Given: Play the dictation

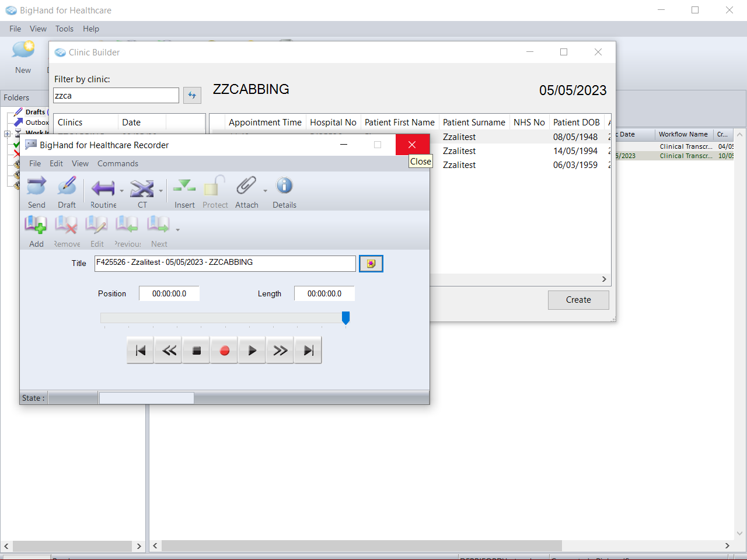Looking at the screenshot, I should 252,351.
